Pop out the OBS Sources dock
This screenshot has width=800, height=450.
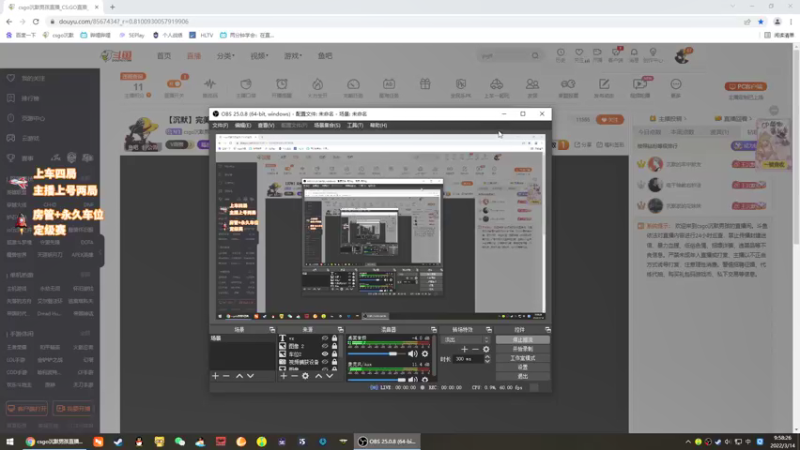click(x=340, y=330)
